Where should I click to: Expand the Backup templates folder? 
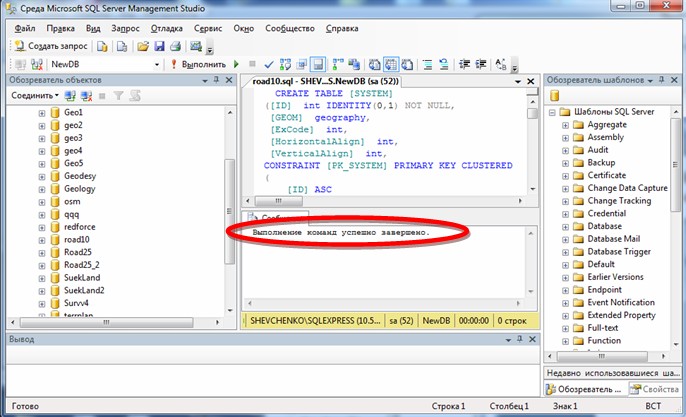point(564,162)
